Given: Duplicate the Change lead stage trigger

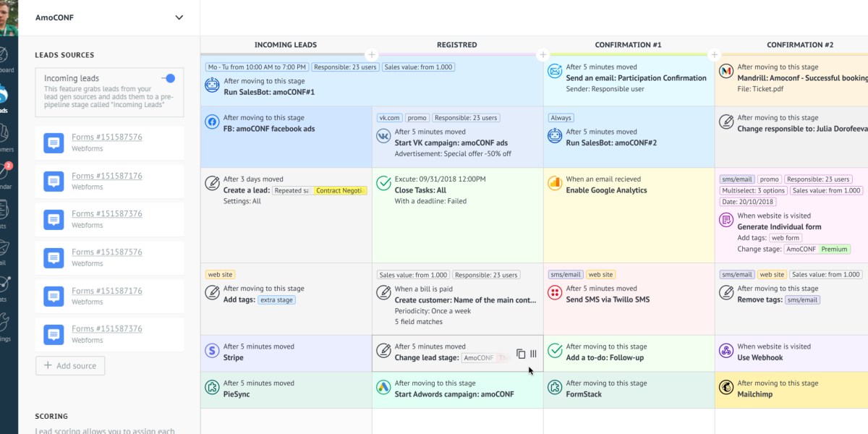Looking at the screenshot, I should click(521, 354).
